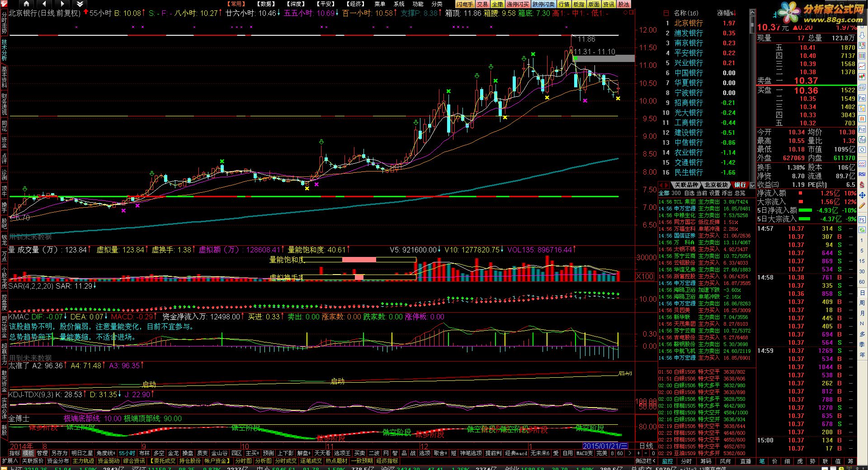The width and height of the screenshot is (868, 470).
Task: Click the 交易 button in top toolbar
Action: tap(482, 4)
